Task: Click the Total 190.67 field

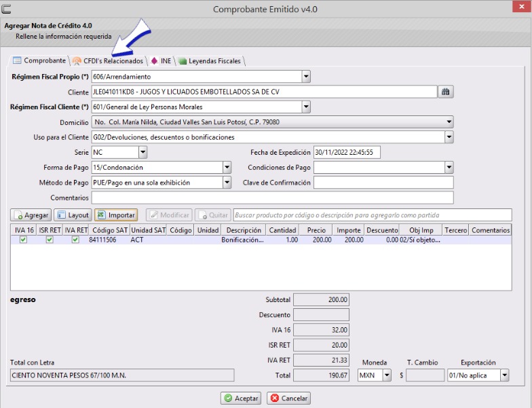Action: click(x=322, y=375)
